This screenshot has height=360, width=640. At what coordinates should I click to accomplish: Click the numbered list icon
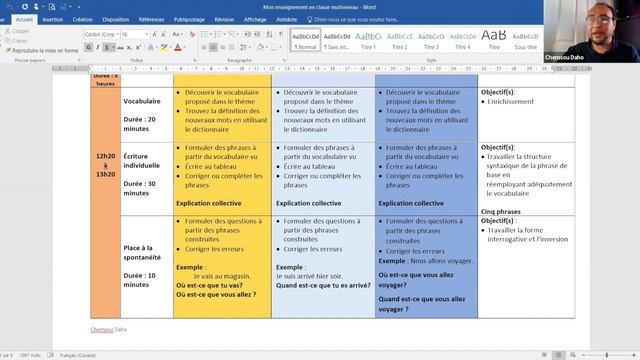coord(219,35)
